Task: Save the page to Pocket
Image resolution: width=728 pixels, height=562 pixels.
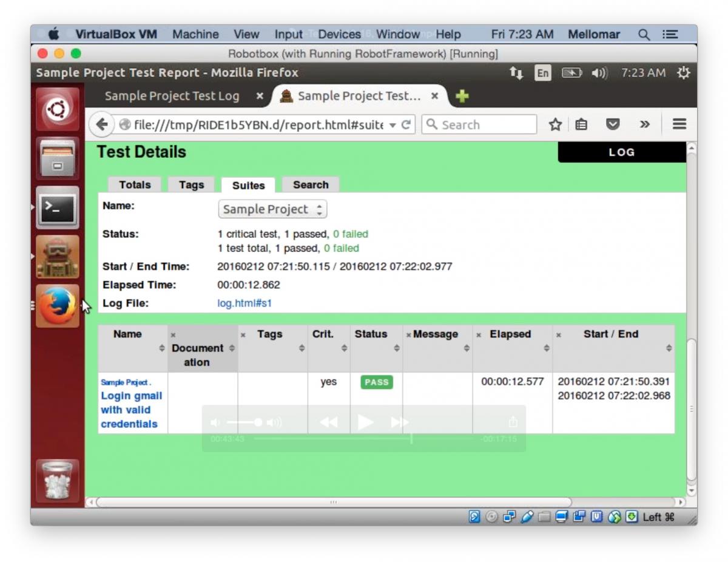Action: [613, 124]
